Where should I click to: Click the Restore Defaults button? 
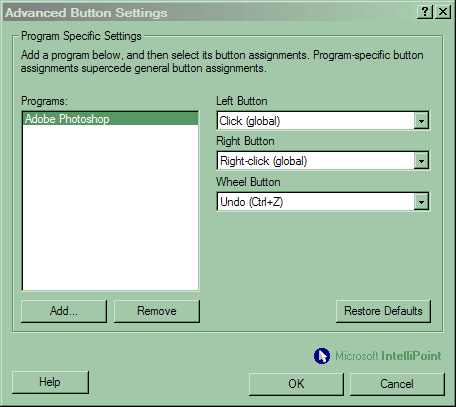point(383,311)
